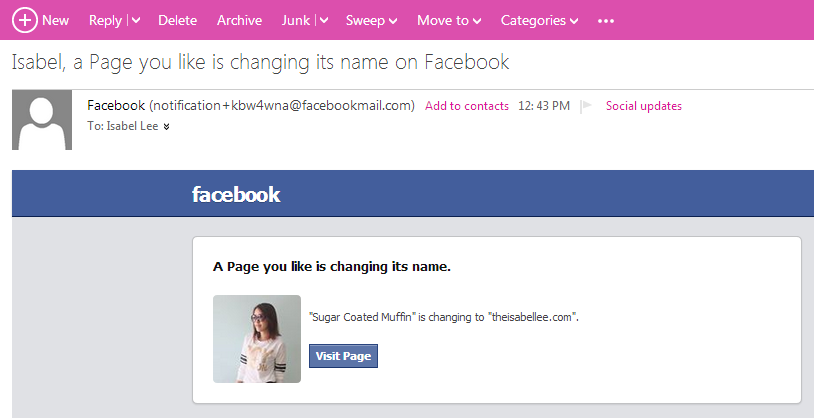Click the Visit Page button

pos(343,356)
